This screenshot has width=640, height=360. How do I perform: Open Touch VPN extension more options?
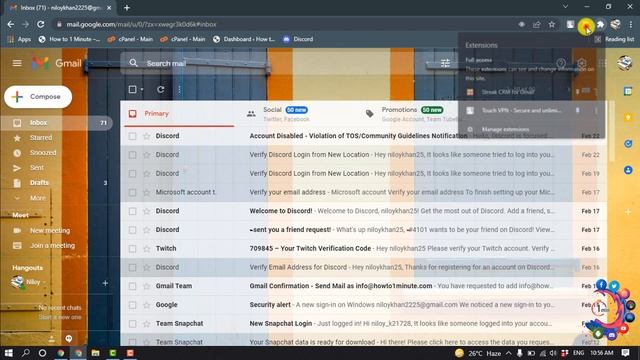coord(596,111)
